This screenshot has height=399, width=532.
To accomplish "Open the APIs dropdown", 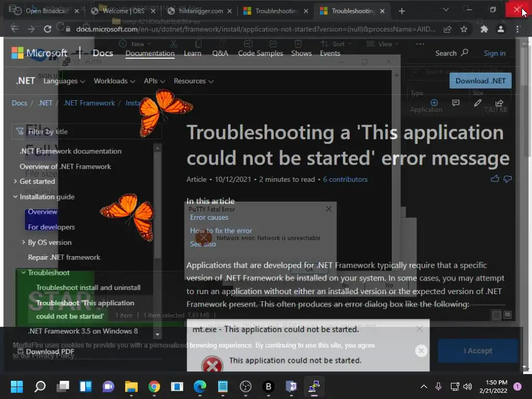I will [x=154, y=81].
